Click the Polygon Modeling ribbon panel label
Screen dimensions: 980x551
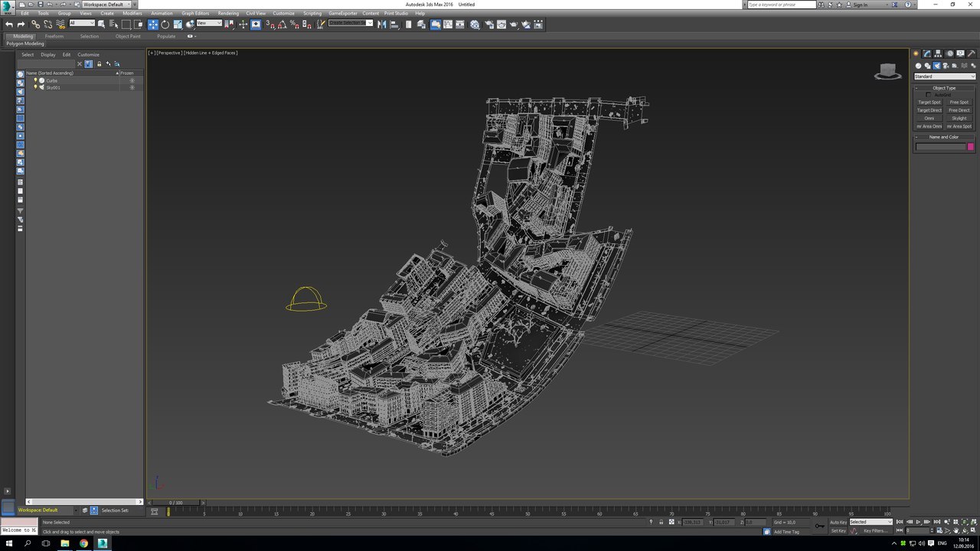[x=25, y=44]
